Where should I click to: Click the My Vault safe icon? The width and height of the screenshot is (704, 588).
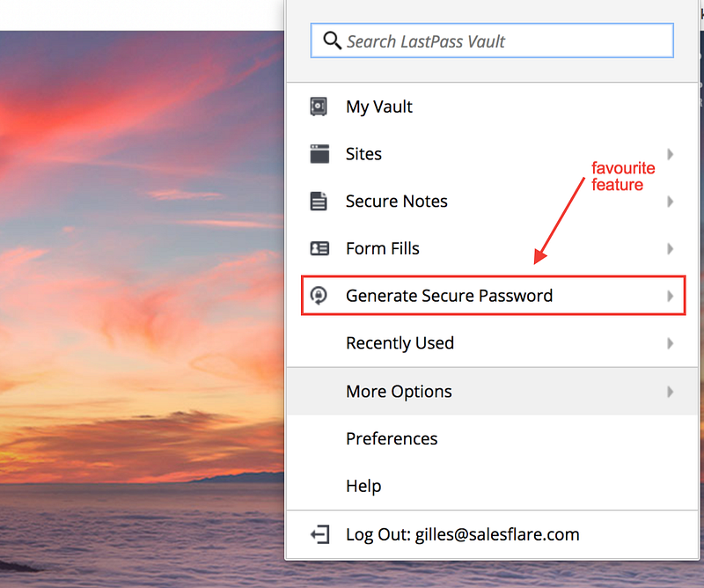pos(319,107)
